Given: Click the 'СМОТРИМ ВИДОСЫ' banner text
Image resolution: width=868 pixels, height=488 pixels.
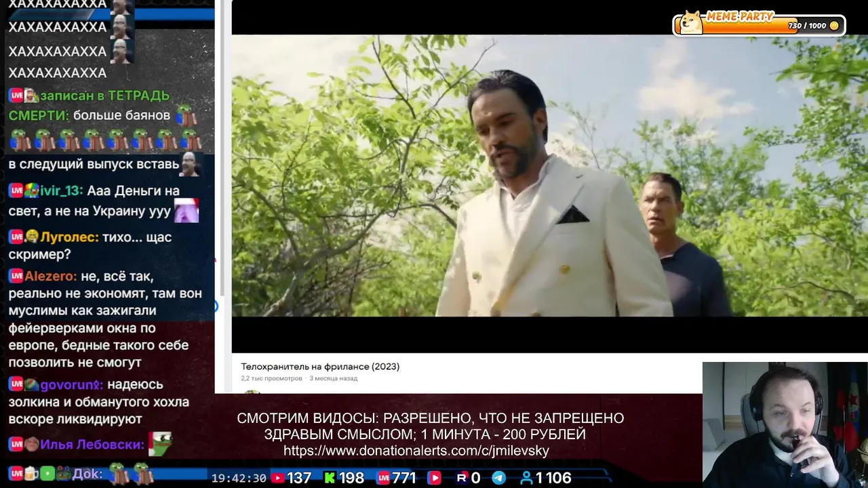Looking at the screenshot, I should point(431,426).
